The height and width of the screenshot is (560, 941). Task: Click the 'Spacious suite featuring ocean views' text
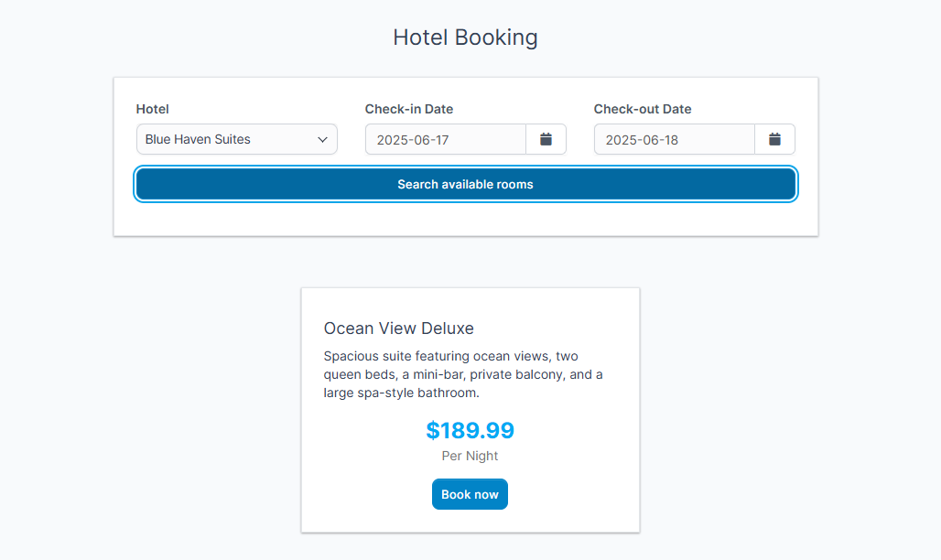(436, 356)
